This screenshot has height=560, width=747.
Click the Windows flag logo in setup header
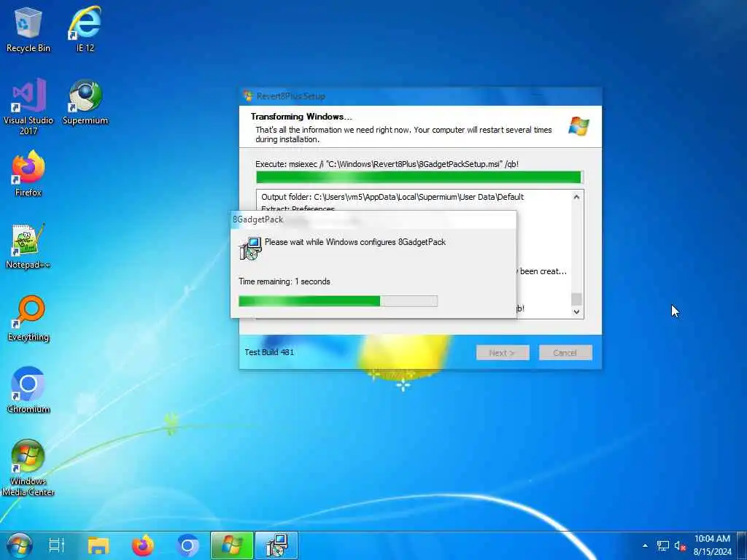click(x=578, y=126)
